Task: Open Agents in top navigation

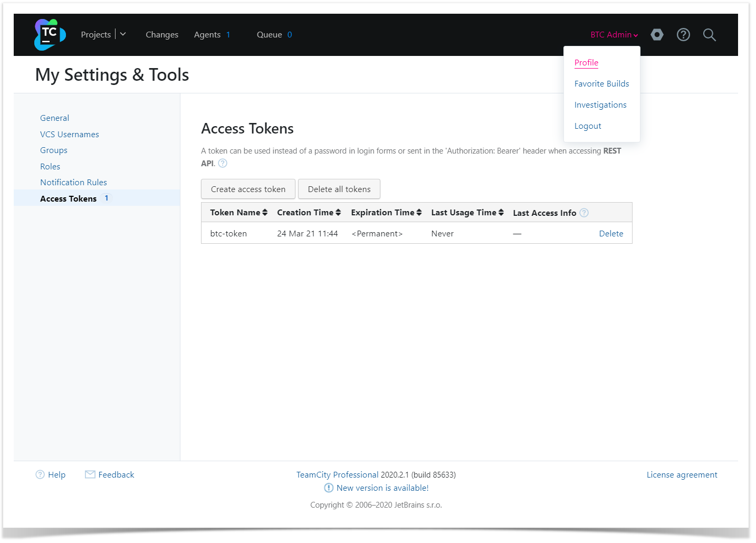Action: [x=207, y=35]
